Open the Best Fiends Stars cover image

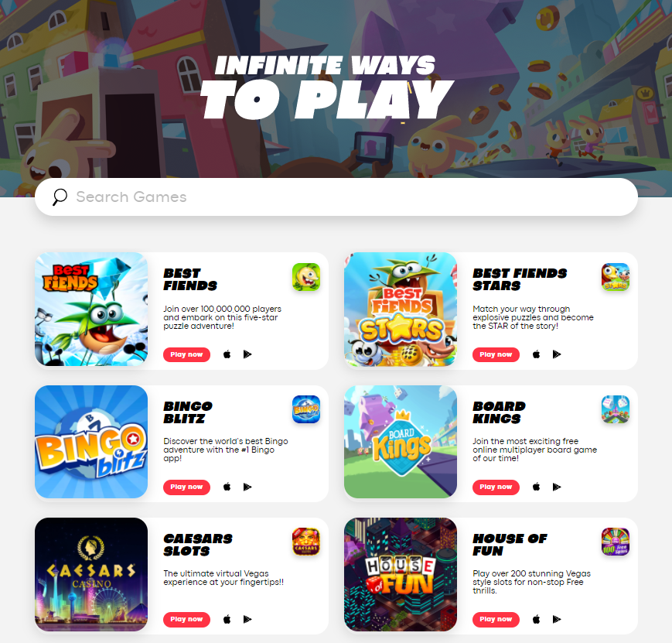[x=401, y=310]
